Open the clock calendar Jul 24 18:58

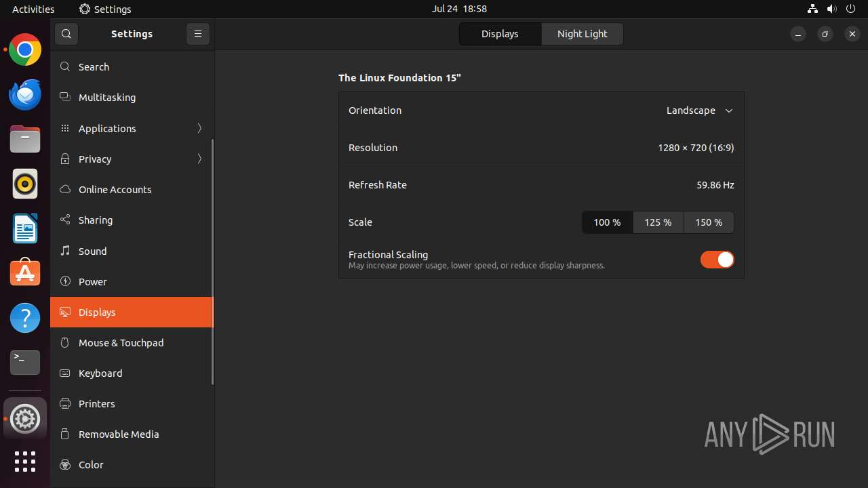459,9
